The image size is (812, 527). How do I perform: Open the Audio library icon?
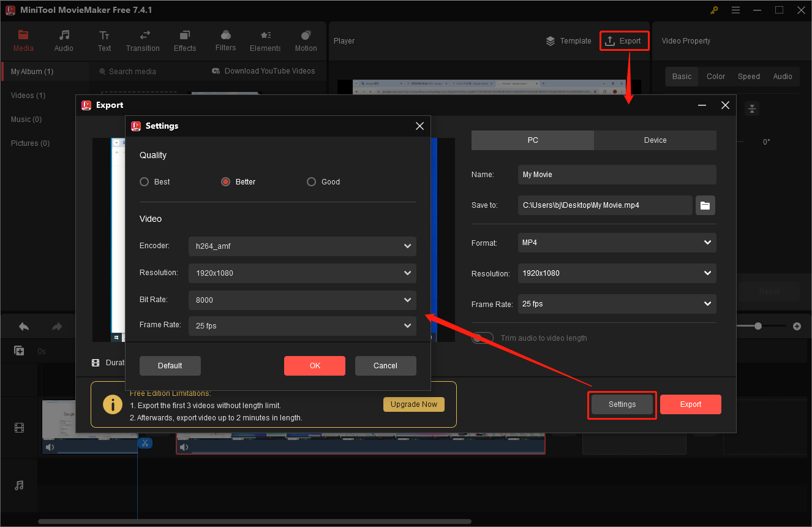tap(64, 35)
